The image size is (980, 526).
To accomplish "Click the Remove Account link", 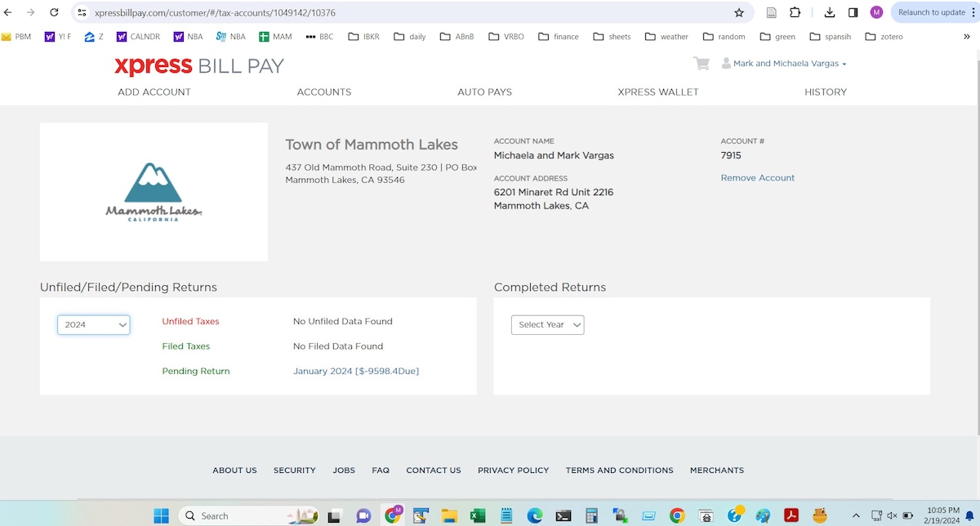I will tap(758, 178).
